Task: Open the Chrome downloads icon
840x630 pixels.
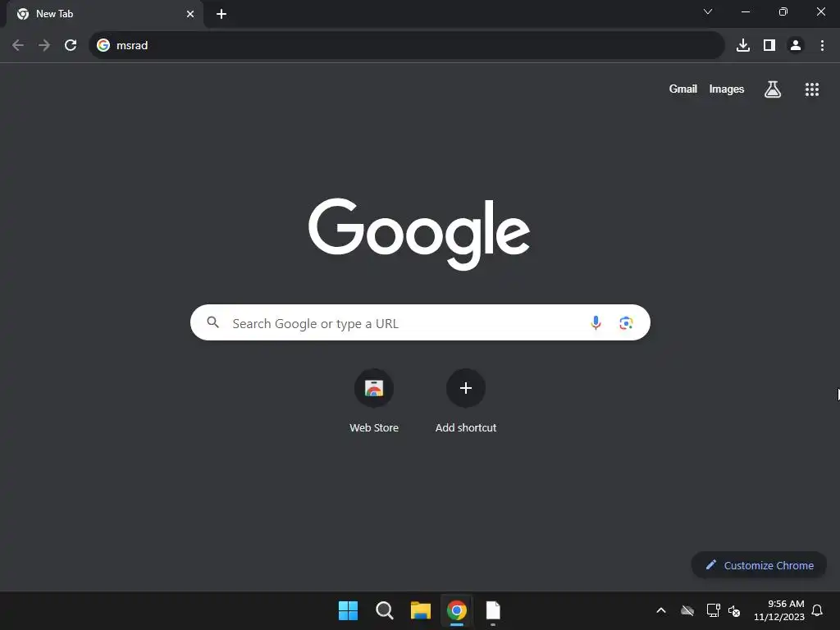Action: tap(743, 46)
